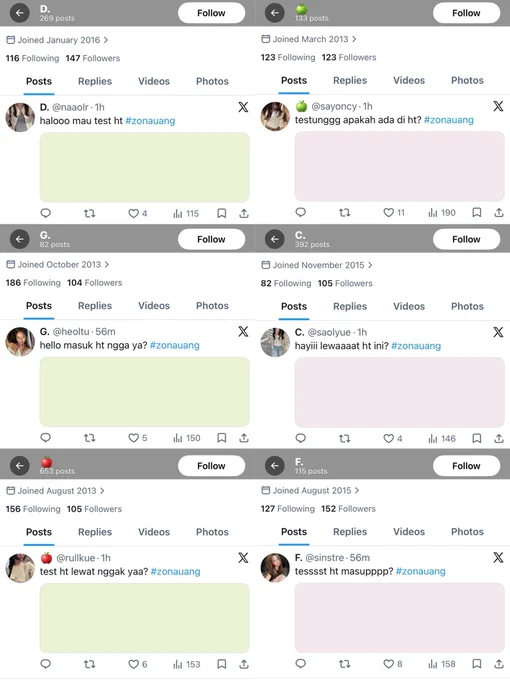The height and width of the screenshot is (680, 510).
Task: Switch to Photos tab on F. profile
Action: coord(467,532)
